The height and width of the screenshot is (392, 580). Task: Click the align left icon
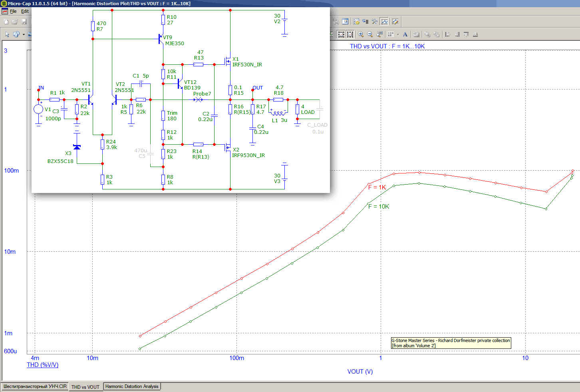tap(447, 34)
